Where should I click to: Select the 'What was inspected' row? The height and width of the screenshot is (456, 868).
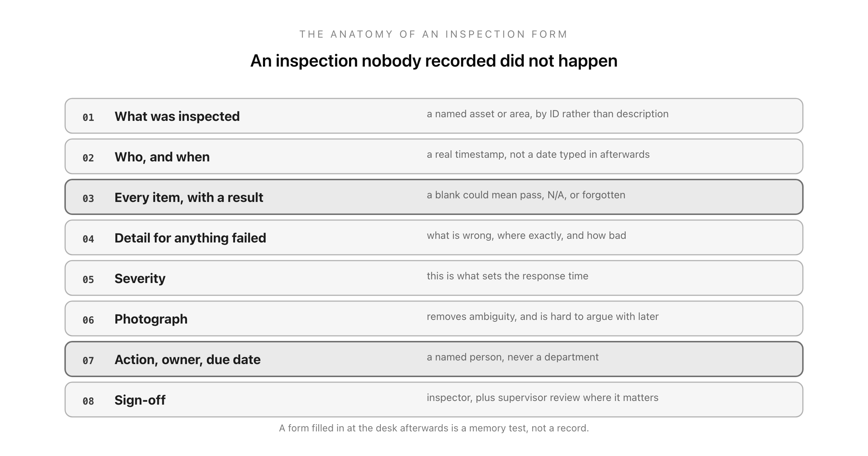pyautogui.click(x=434, y=116)
